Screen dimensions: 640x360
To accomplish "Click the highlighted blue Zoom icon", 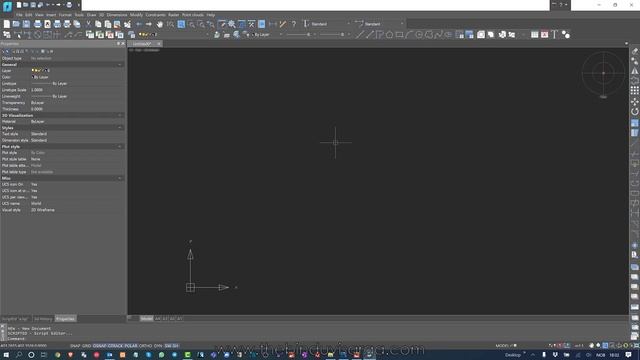I will [181, 24].
